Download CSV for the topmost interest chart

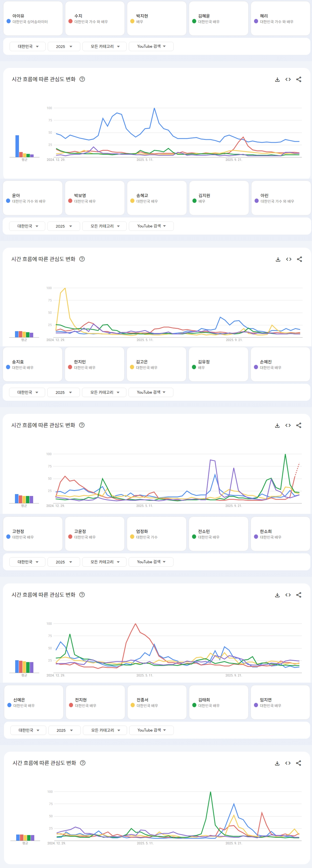point(277,79)
